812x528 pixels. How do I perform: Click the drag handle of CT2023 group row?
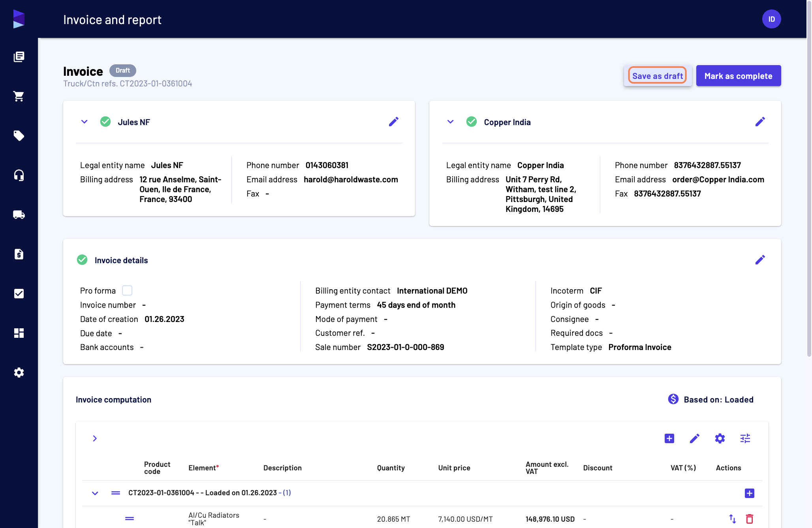click(116, 493)
